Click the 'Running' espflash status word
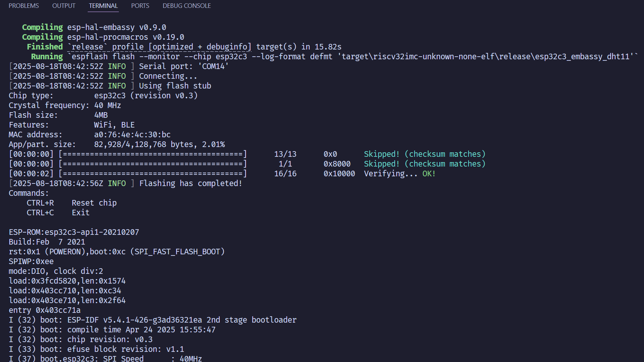 click(47, 57)
